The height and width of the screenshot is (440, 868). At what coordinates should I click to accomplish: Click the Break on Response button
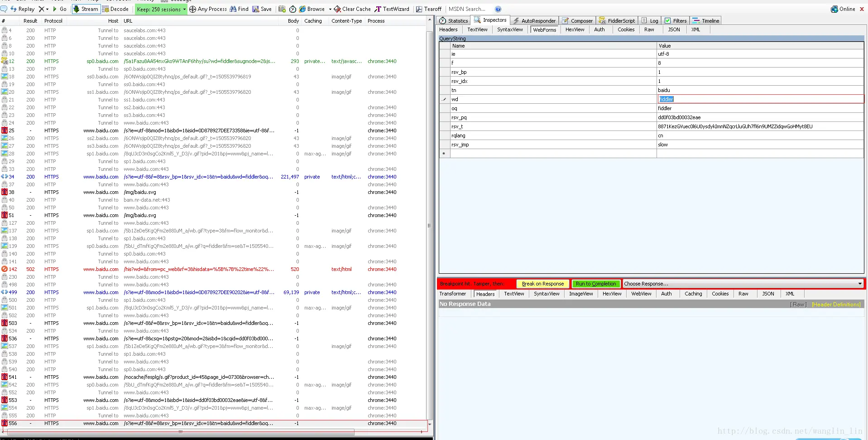[543, 284]
